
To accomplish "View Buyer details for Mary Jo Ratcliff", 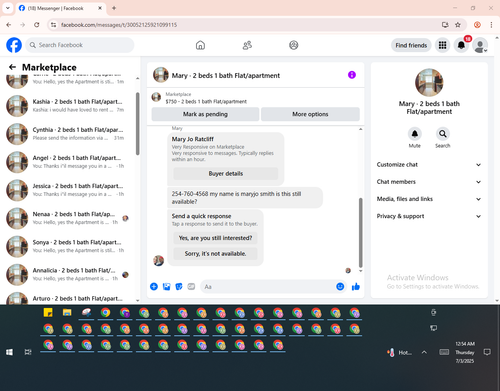I will click(226, 173).
